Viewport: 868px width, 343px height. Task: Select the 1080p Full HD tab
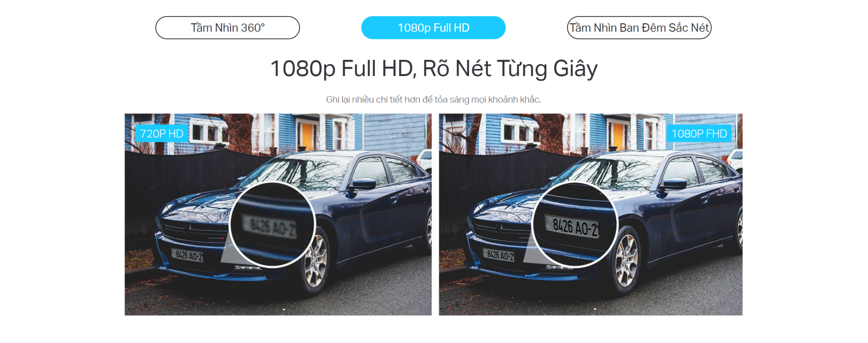pyautogui.click(x=433, y=28)
